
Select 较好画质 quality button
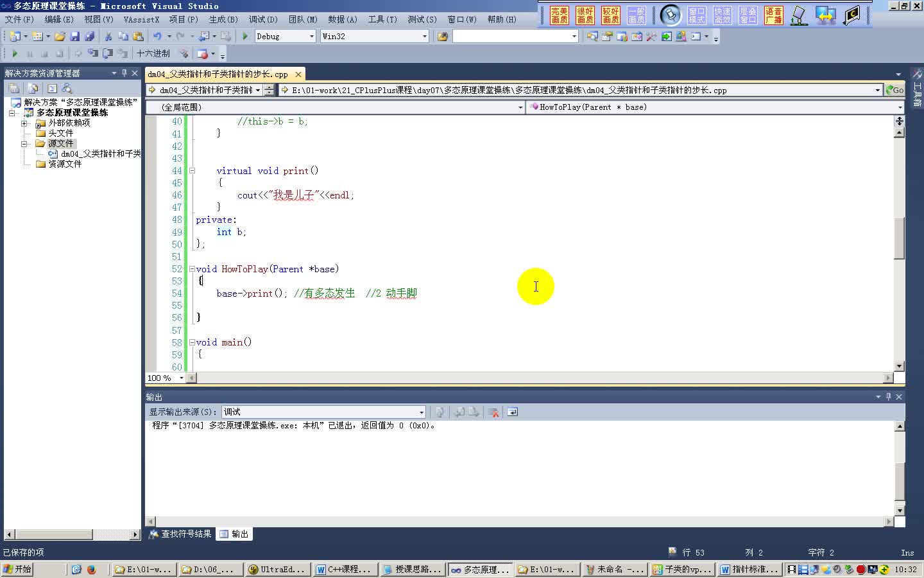(x=611, y=15)
